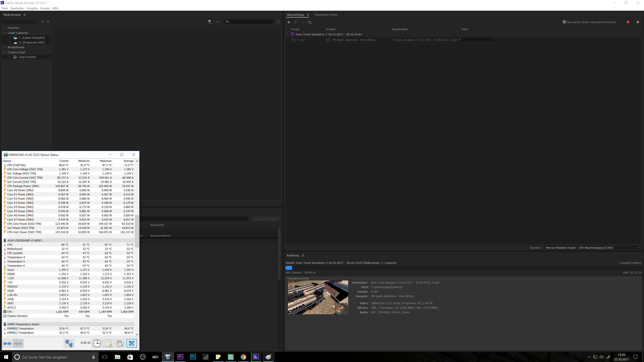Click the output file path link
644x362 pixels.
[425, 40]
